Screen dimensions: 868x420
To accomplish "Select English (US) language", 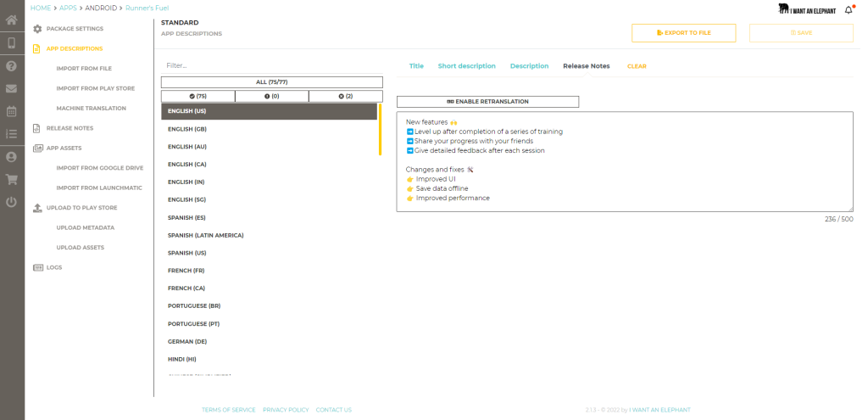I will 269,111.
